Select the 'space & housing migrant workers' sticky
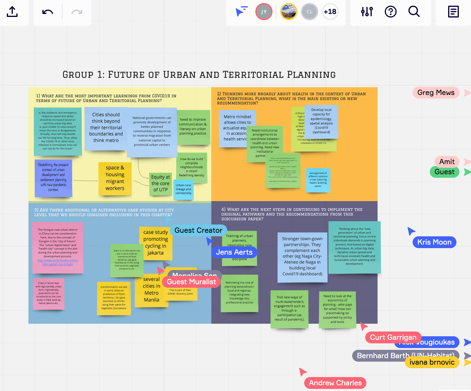Image resolution: width=471 pixels, height=391 pixels. click(115, 178)
